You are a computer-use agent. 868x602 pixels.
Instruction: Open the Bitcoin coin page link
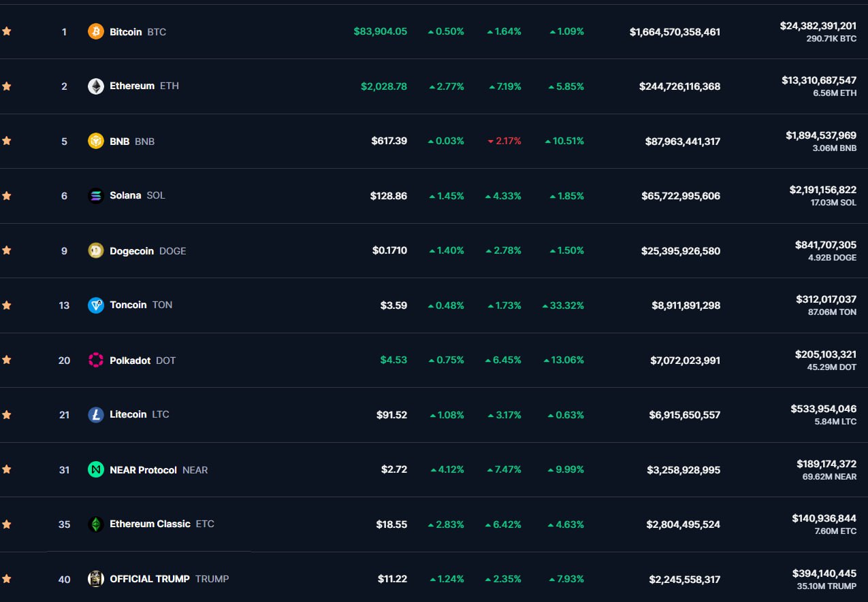click(x=126, y=32)
